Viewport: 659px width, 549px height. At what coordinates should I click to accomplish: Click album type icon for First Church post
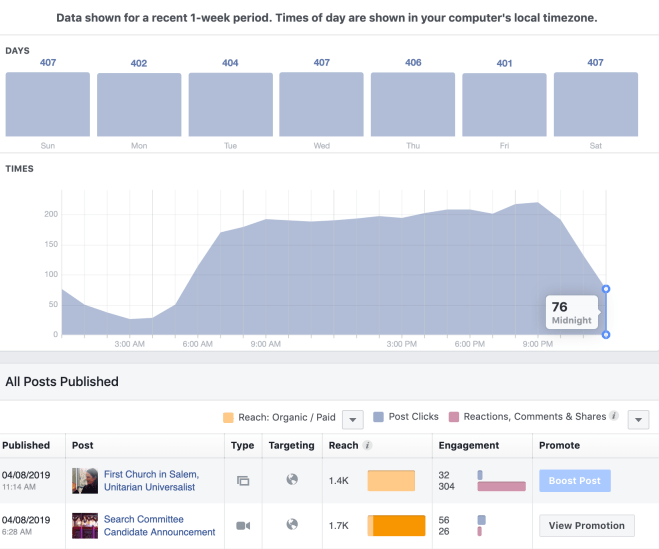point(243,480)
